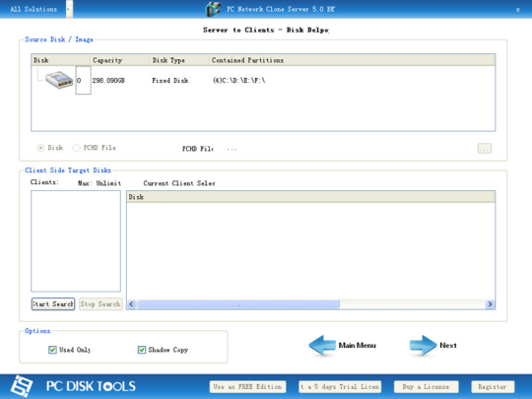This screenshot has height=399, width=532.
Task: Click the Stop Search button
Action: click(x=100, y=304)
